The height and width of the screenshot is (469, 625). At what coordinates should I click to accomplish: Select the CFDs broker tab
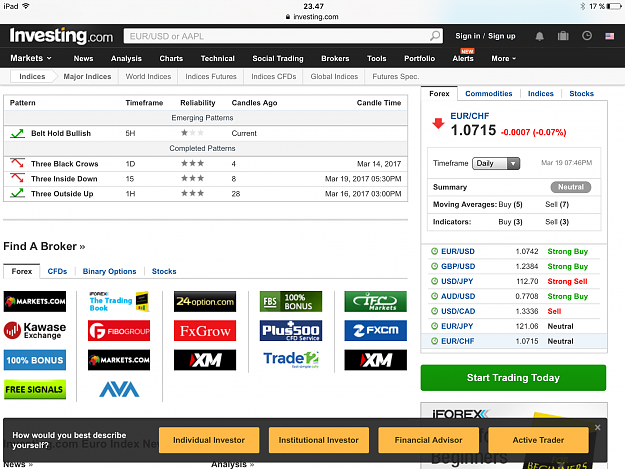tap(57, 271)
